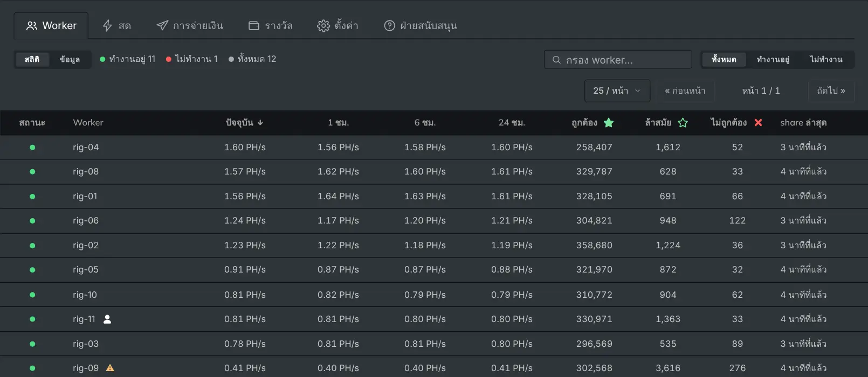
Task: Click the search magnifier icon
Action: click(x=556, y=60)
